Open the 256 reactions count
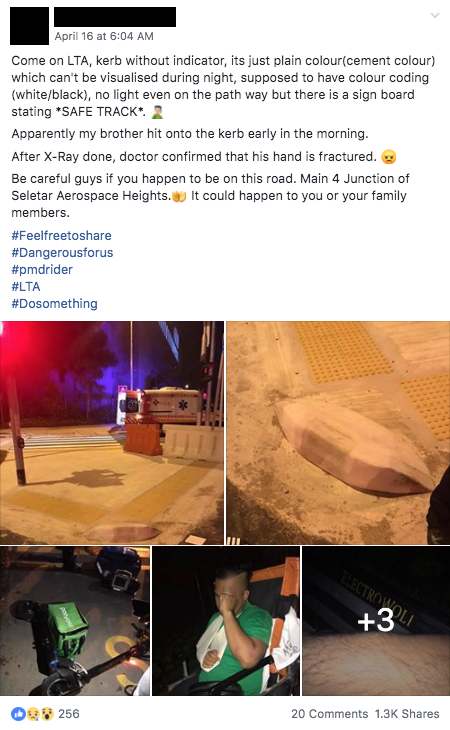Viewport: 450px width, 730px height. 69,714
